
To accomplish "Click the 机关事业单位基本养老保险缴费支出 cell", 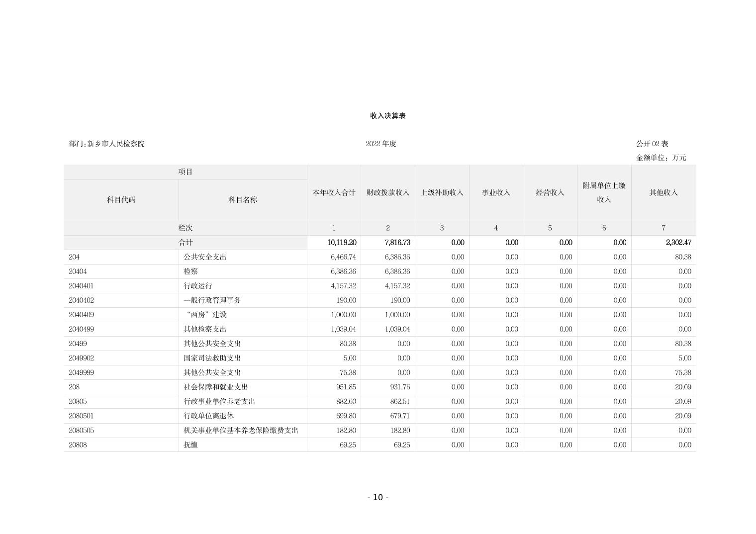I will point(241,431).
